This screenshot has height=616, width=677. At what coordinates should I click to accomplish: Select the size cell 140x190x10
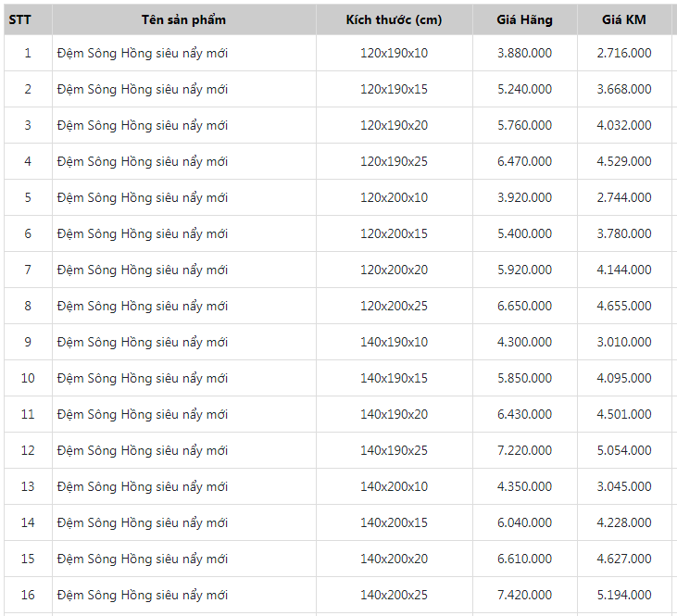click(x=394, y=342)
